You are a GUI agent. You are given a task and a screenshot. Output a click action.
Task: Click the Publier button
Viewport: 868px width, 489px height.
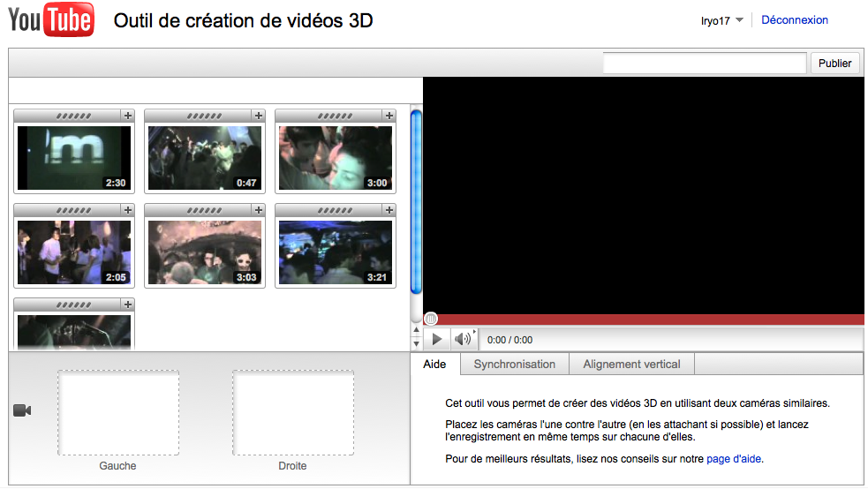834,64
